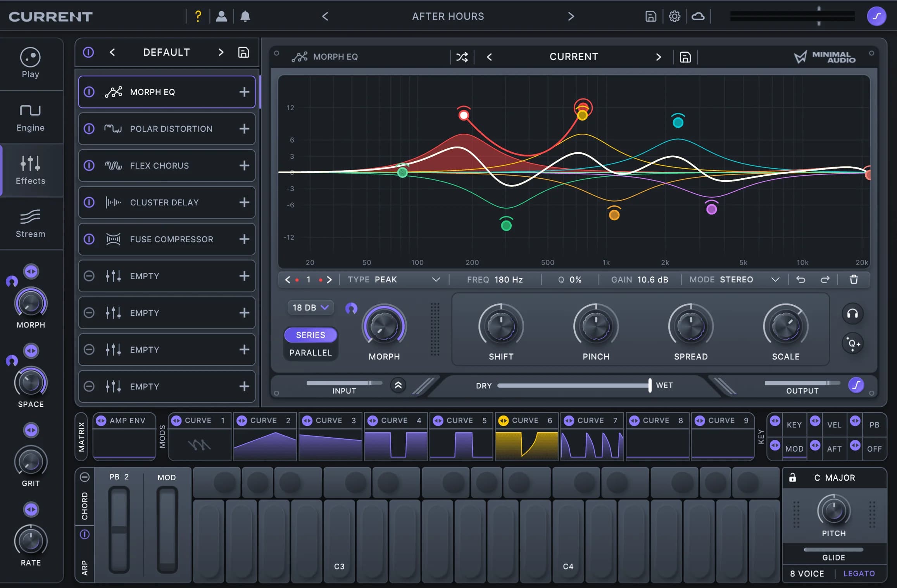Click the DRY/WET mix slider handle
Screen dimensions: 897x588
[x=650, y=385]
